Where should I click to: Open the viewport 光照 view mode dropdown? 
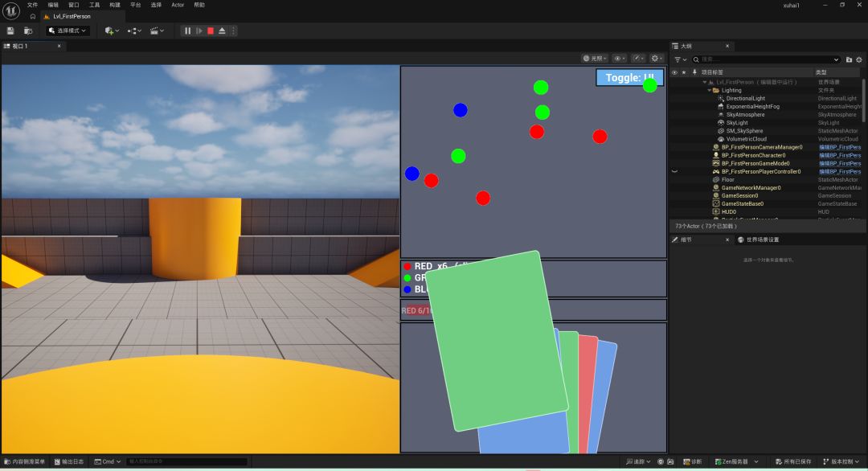[x=595, y=58]
